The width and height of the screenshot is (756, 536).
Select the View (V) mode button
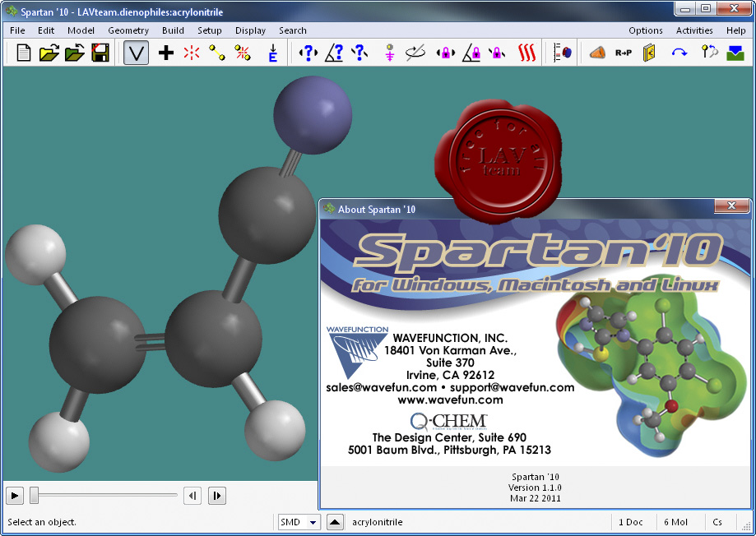[x=136, y=53]
